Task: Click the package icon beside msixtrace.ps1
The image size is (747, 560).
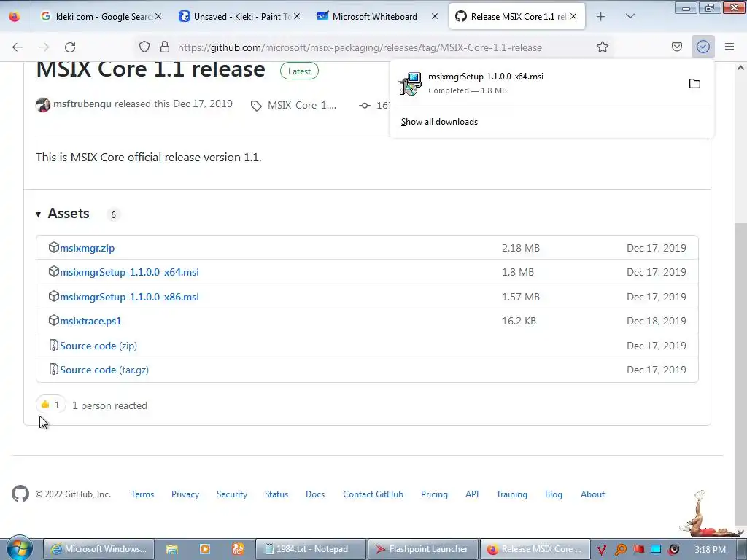Action: 54,321
